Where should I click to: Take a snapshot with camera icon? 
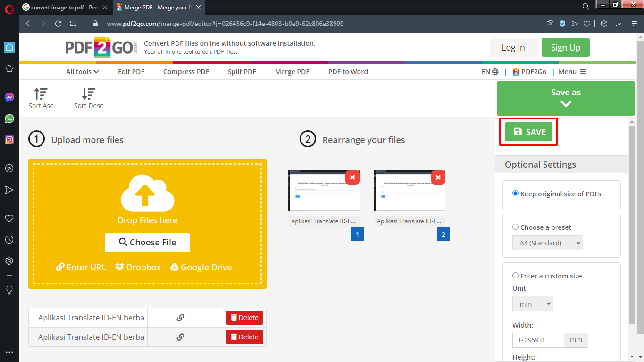pos(550,24)
